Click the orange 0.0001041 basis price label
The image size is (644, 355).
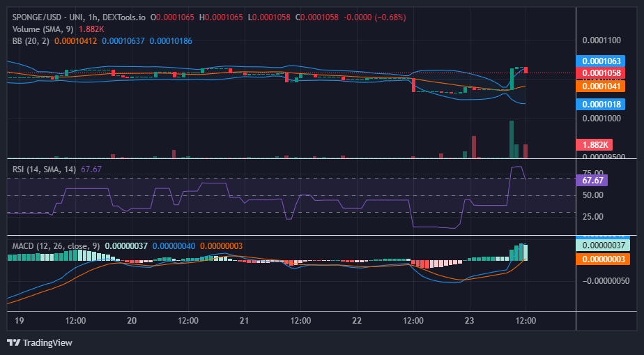(601, 86)
